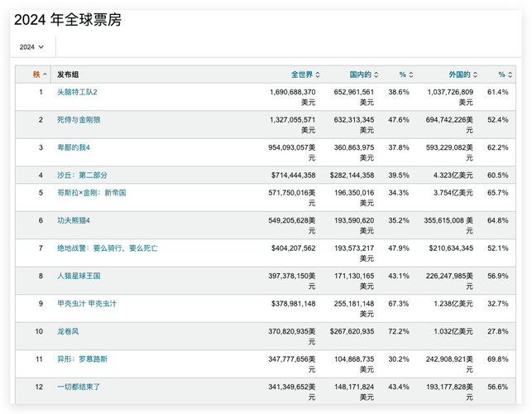Sort by 外国的 foreign gross column
Screen dimensions: 532x414
[463, 75]
